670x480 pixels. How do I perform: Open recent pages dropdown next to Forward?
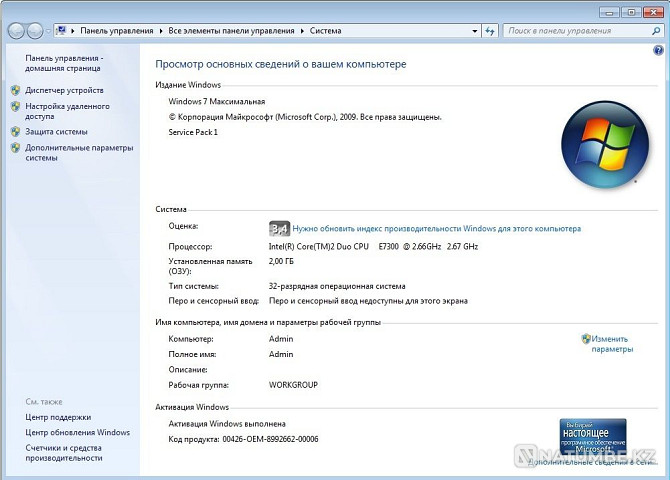[48, 31]
